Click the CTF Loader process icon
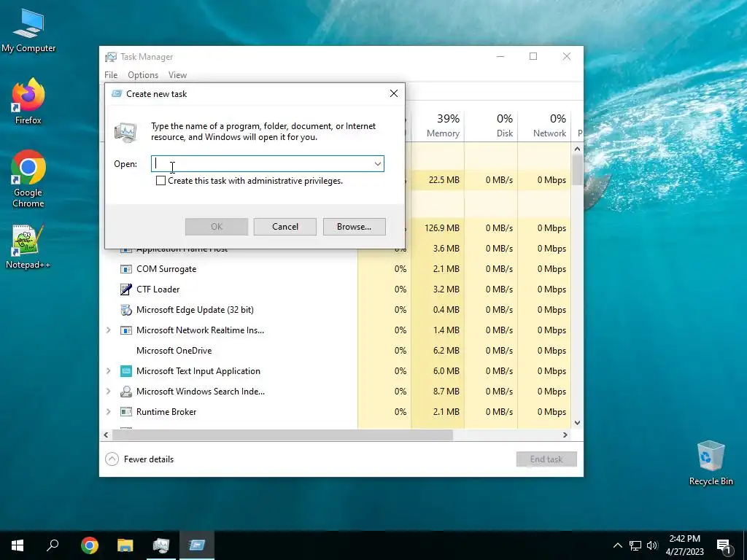This screenshot has height=560, width=747. pos(125,289)
